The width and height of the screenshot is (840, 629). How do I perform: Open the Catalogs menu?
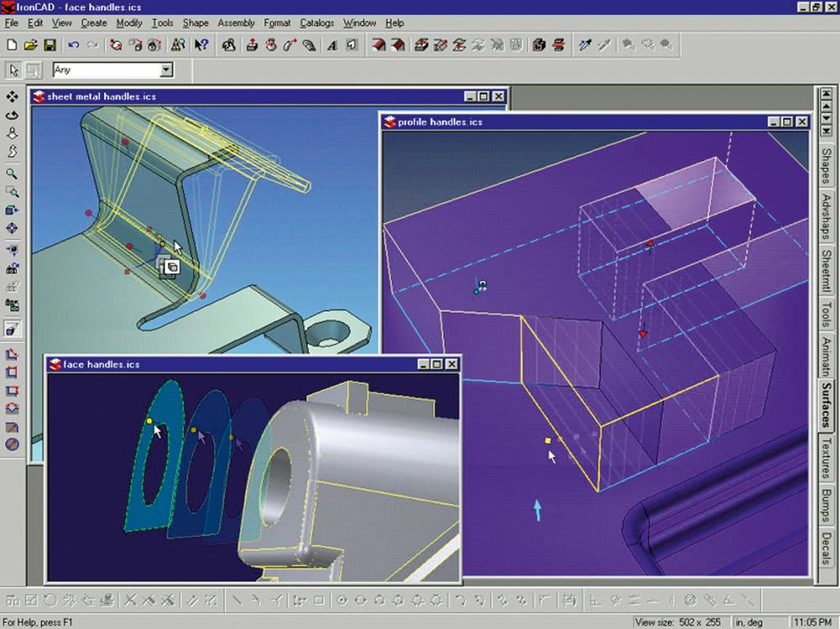point(317,23)
